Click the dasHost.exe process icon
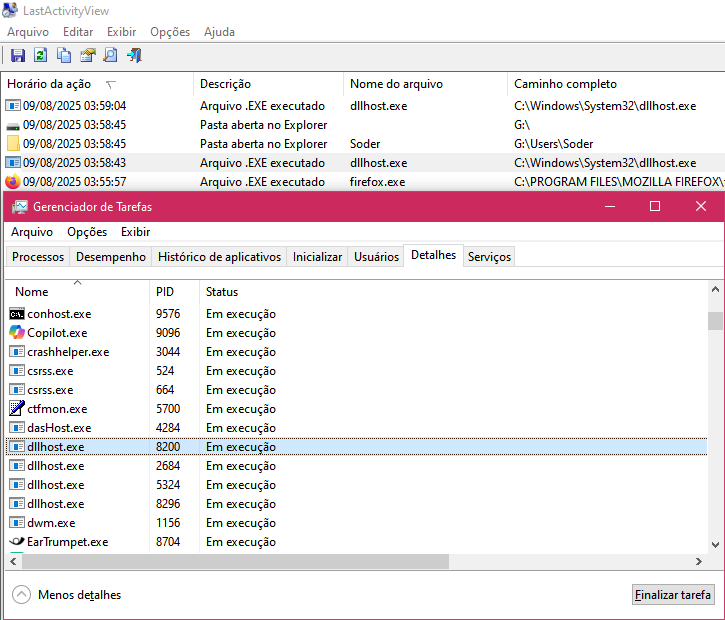This screenshot has height=620, width=725. [17, 428]
